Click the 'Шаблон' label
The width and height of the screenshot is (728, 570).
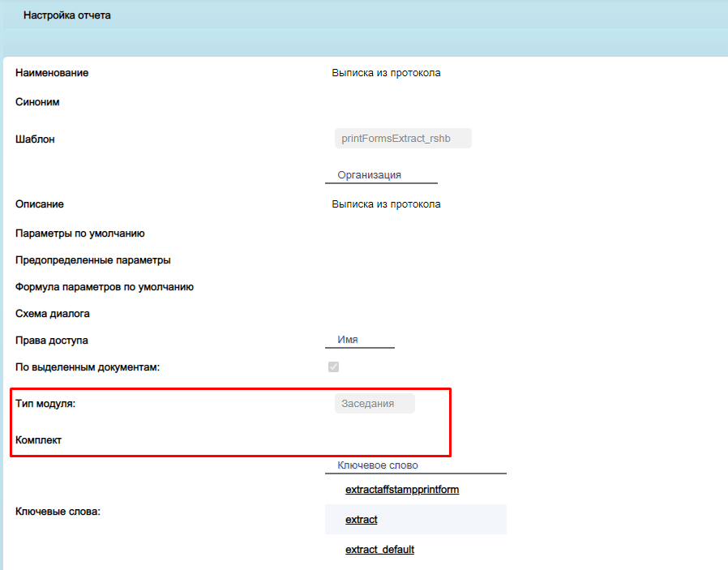pyautogui.click(x=35, y=139)
